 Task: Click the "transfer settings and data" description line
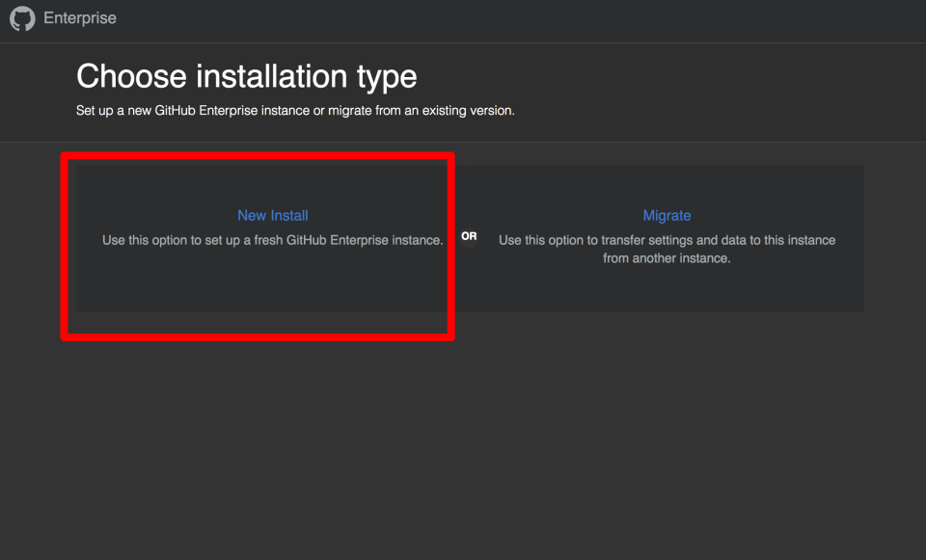[667, 240]
